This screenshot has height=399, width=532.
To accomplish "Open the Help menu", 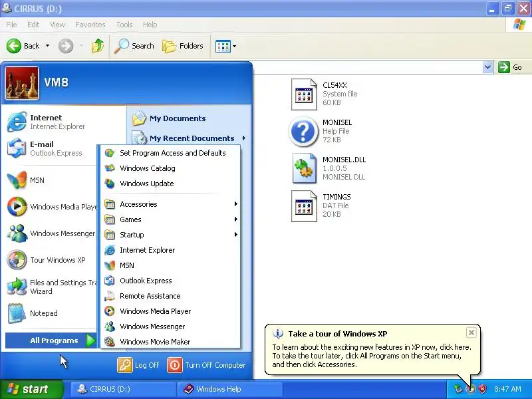I will [150, 25].
